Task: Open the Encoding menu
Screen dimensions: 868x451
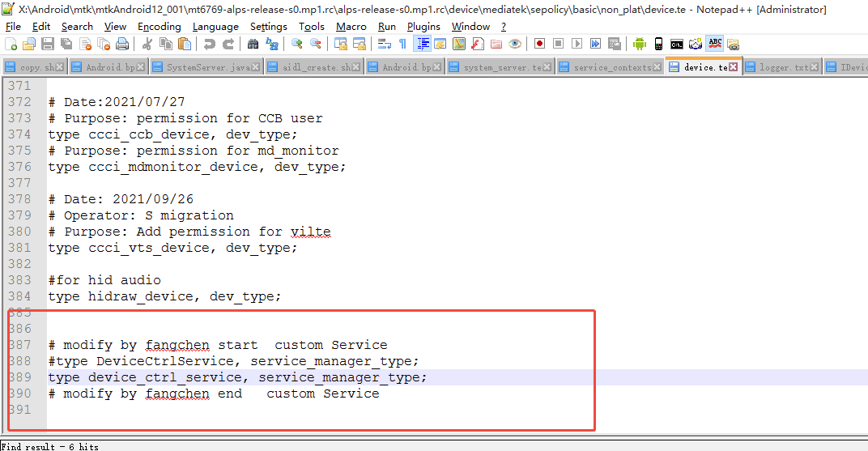Action: [160, 27]
